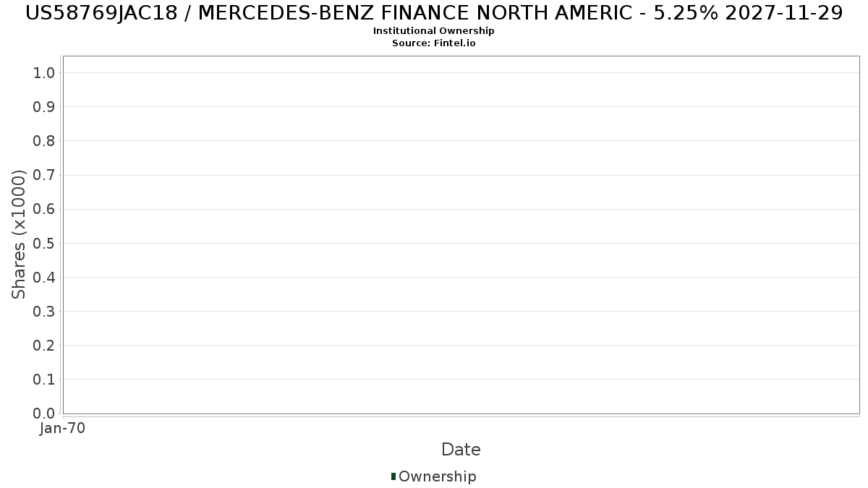This screenshot has width=868, height=488.
Task: Open the Source: Fintel.io text
Action: [x=434, y=43]
